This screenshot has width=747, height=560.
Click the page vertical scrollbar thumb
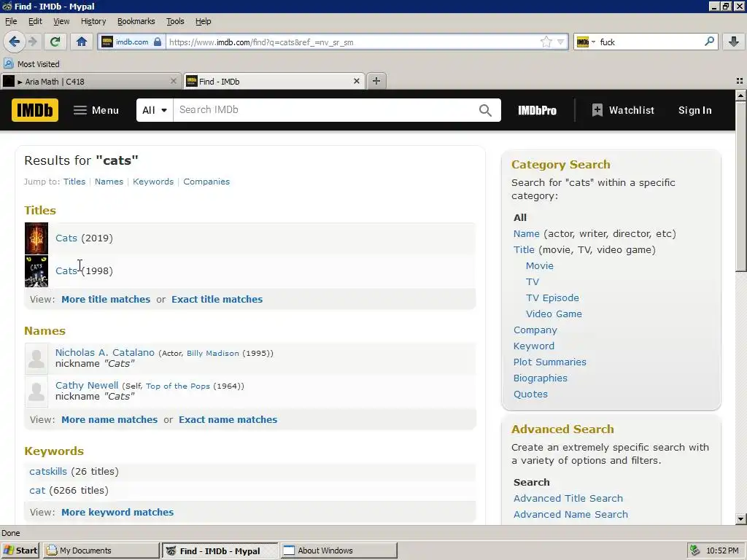click(x=740, y=186)
